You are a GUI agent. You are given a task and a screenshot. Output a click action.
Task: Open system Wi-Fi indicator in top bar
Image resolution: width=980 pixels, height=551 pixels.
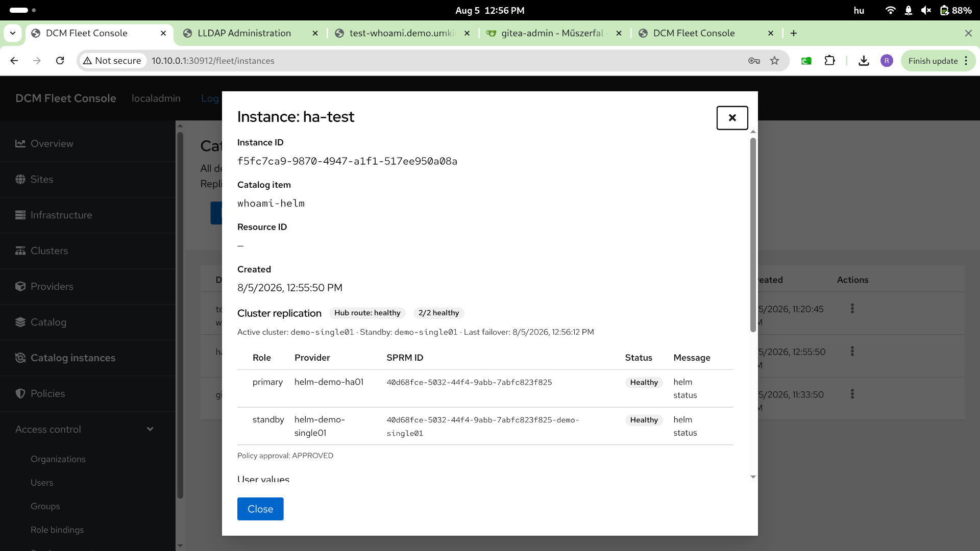click(x=891, y=10)
